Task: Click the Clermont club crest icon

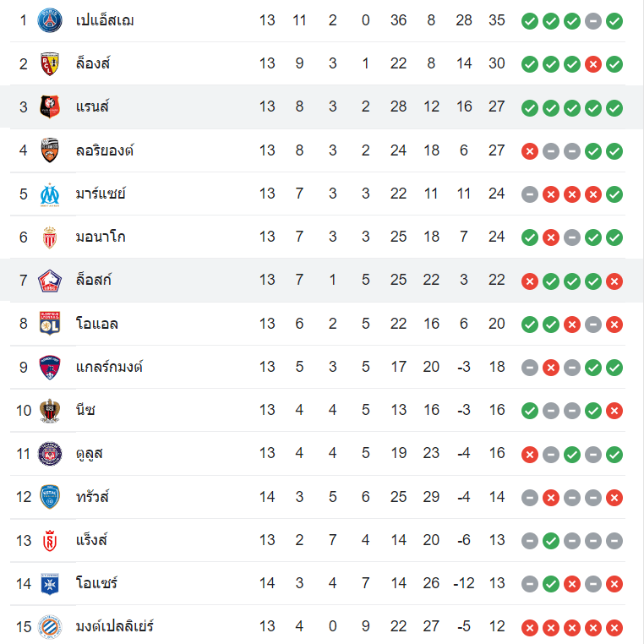Action: (x=50, y=367)
